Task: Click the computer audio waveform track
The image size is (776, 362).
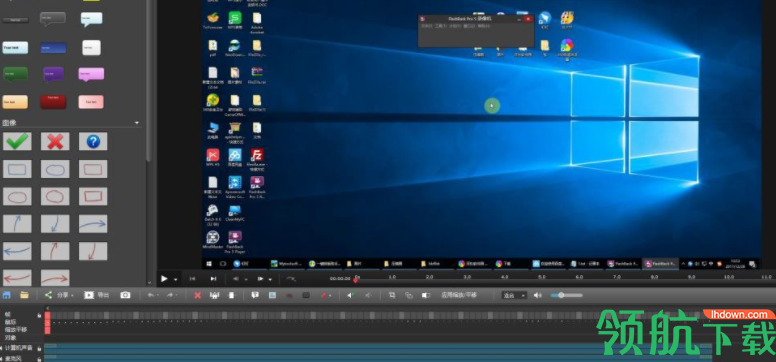Action: coord(378,349)
